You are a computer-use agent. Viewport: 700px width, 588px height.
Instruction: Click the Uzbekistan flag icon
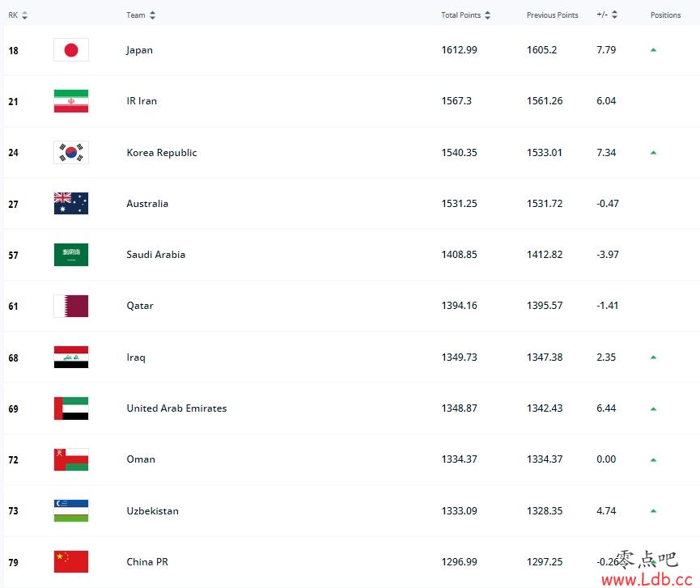pos(71,510)
